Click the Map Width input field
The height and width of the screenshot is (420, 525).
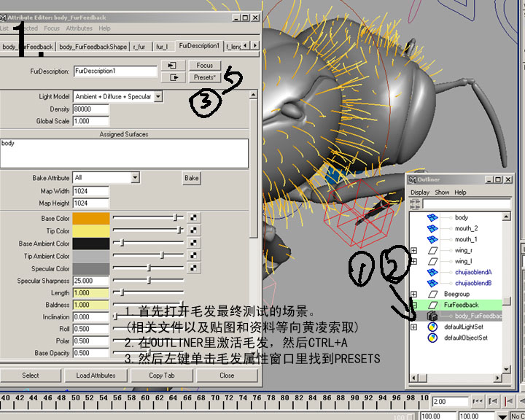click(90, 191)
